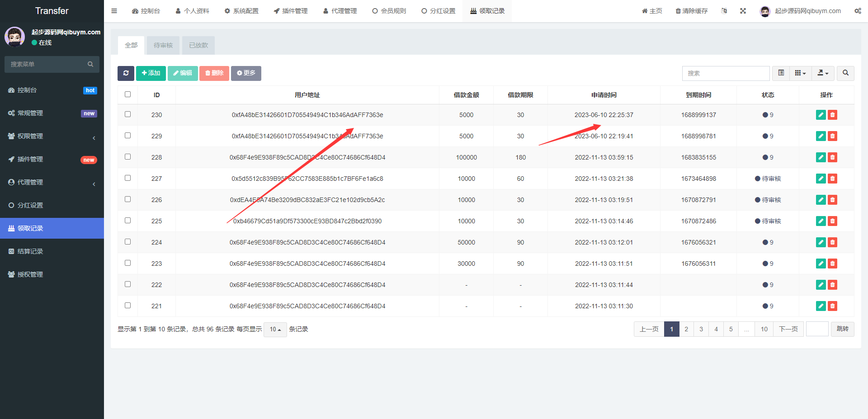Open settings gears icon at top right

coord(858,11)
